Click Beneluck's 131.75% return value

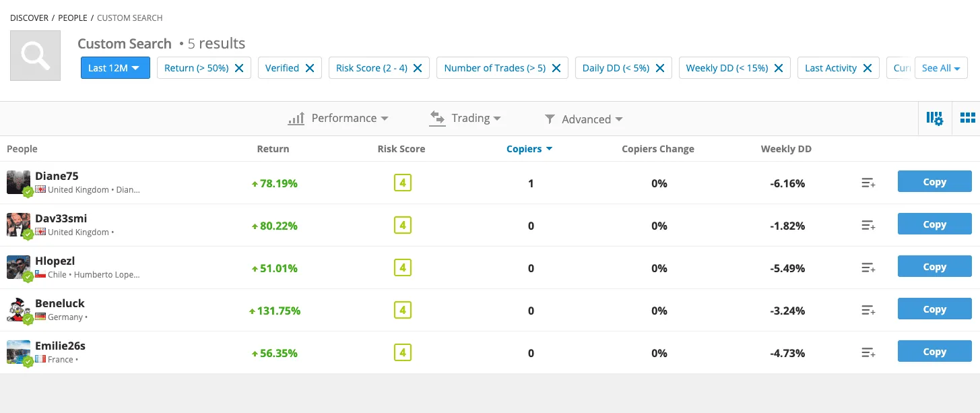275,311
